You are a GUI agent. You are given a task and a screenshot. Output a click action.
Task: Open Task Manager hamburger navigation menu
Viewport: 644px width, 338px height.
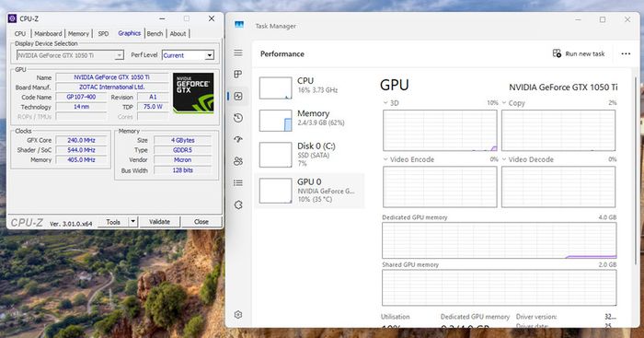click(238, 53)
